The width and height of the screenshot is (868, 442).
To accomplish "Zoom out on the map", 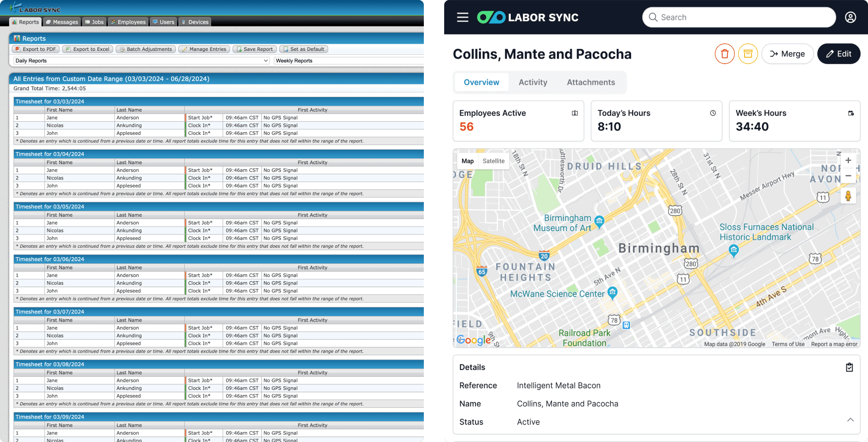I will 848,176.
